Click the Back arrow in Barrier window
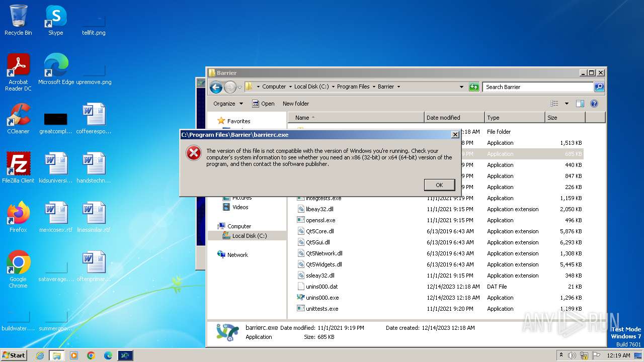Image resolution: width=644 pixels, height=362 pixels. click(x=216, y=87)
